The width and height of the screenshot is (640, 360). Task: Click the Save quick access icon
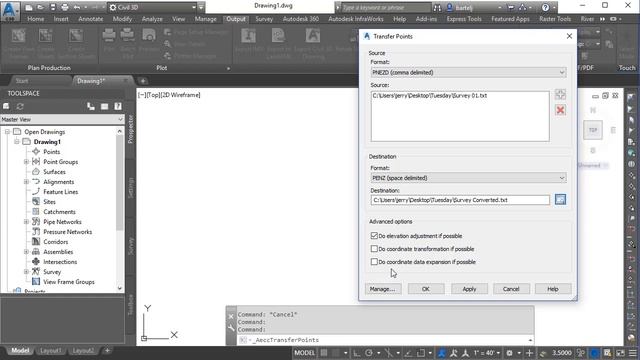tap(53, 7)
